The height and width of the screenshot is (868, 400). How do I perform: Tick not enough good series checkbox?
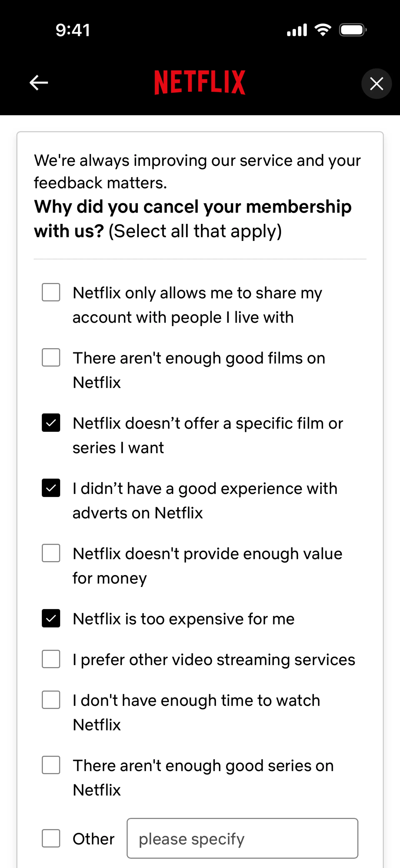[51, 765]
